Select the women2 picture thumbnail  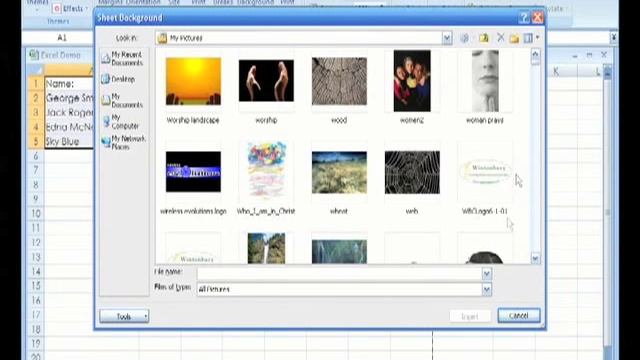(412, 81)
